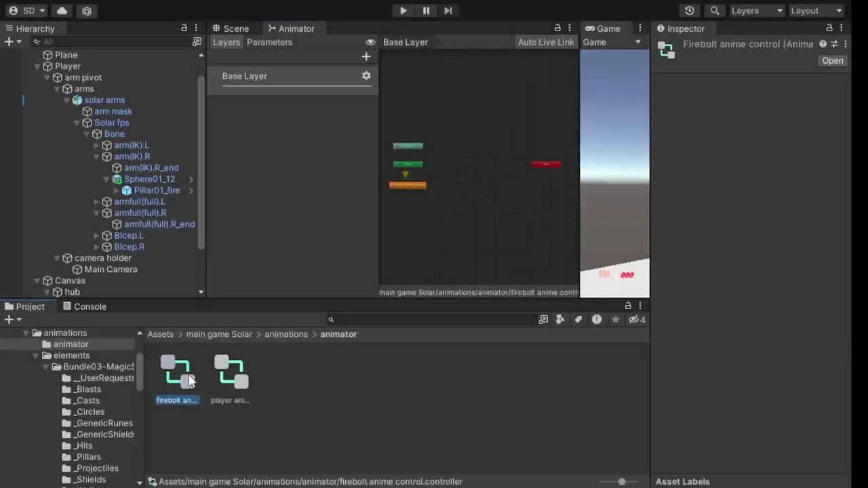Add a new layer with Animator plus icon
The image size is (868, 488).
coord(366,57)
